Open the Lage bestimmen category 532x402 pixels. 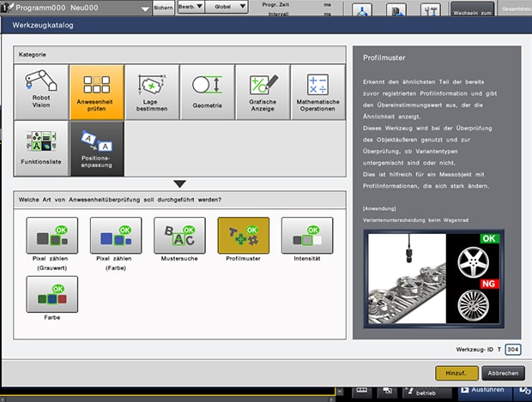pos(152,90)
